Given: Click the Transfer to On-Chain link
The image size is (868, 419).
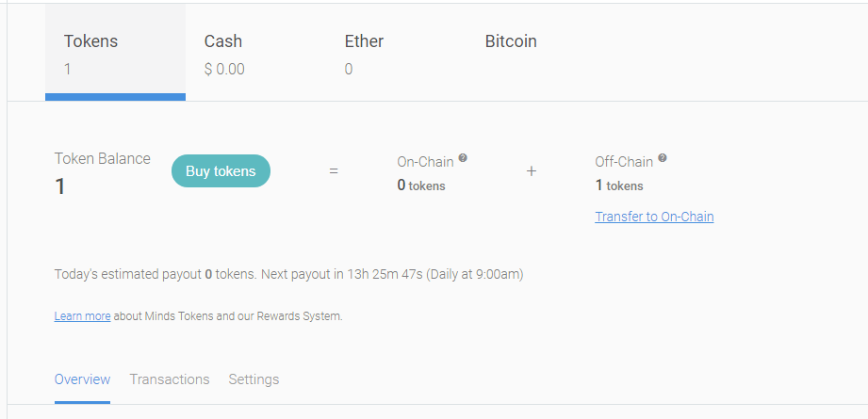Looking at the screenshot, I should pyautogui.click(x=654, y=217).
